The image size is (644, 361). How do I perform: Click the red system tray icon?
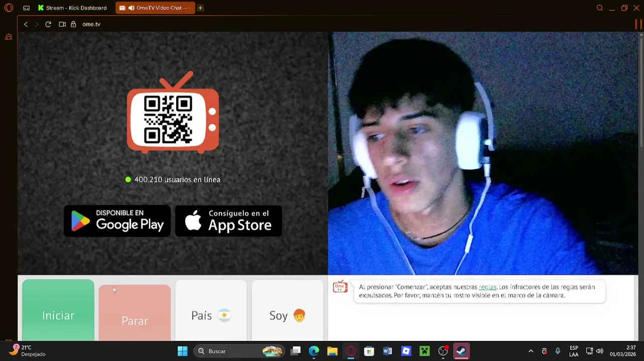[544, 351]
